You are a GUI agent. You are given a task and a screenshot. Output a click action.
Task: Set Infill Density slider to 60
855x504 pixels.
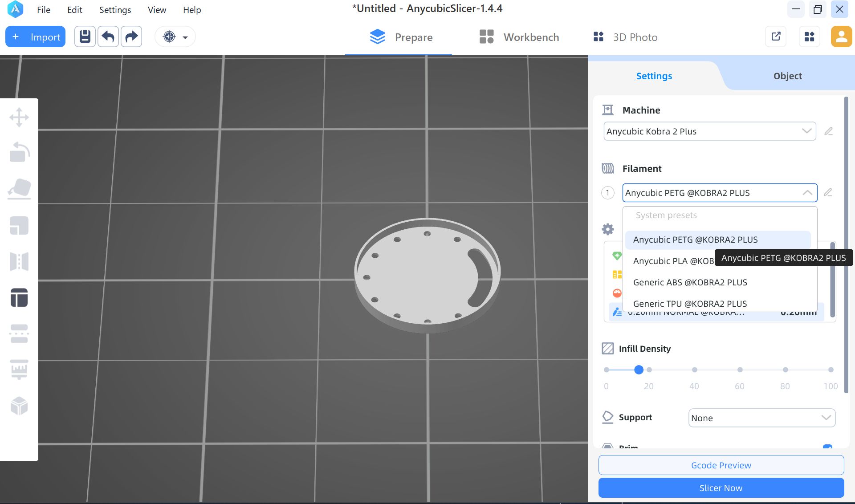coord(740,370)
